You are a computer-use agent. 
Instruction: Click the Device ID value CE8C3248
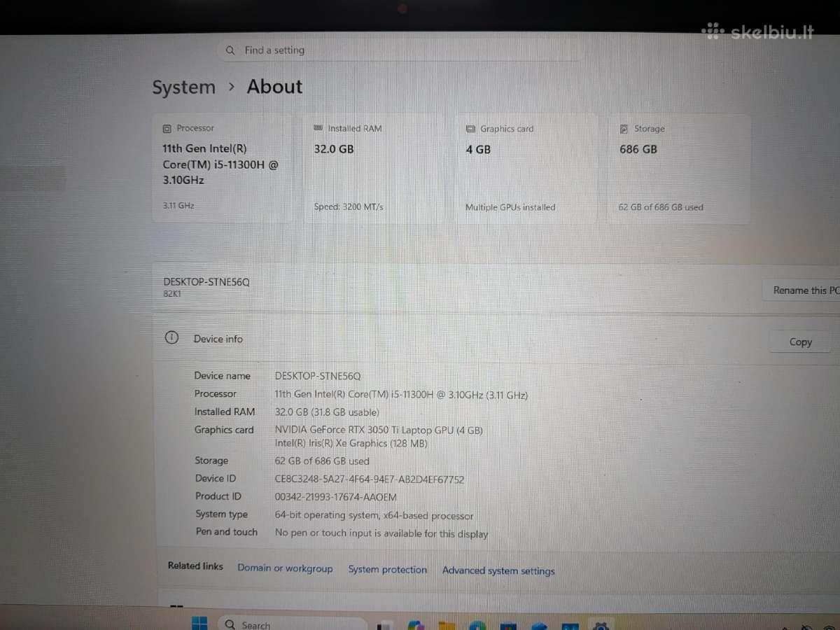(x=370, y=479)
